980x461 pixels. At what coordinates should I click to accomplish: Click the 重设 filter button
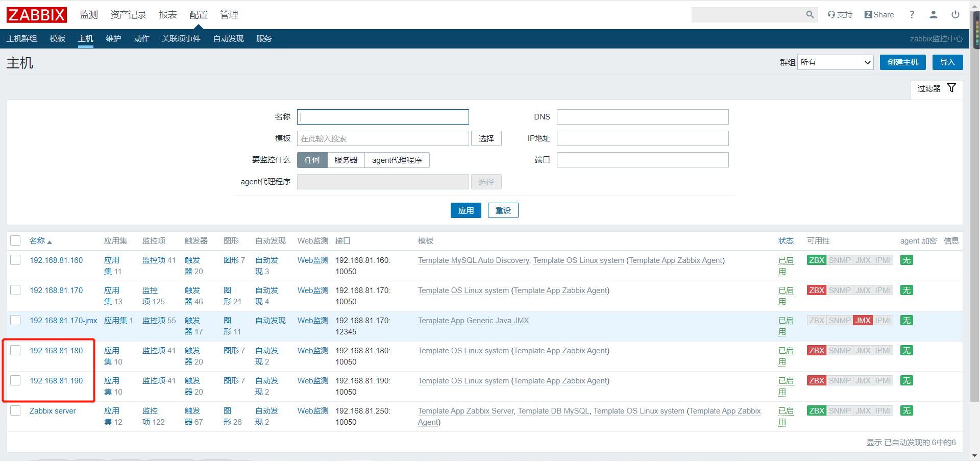point(503,210)
